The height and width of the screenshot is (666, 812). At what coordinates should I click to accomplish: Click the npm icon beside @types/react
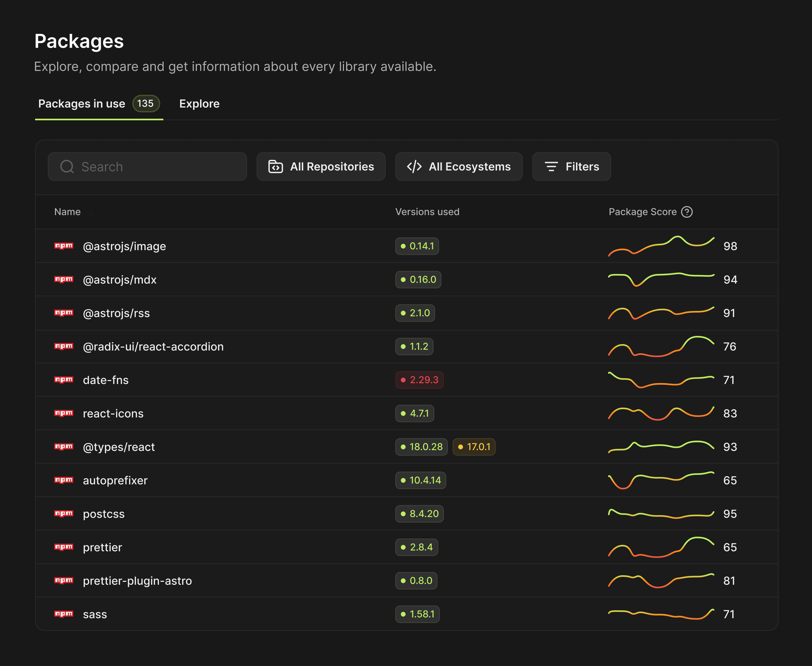(64, 447)
